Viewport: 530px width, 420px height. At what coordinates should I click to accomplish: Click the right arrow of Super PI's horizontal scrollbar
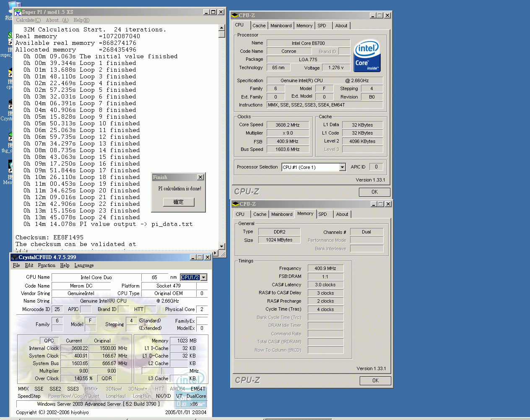216,253
